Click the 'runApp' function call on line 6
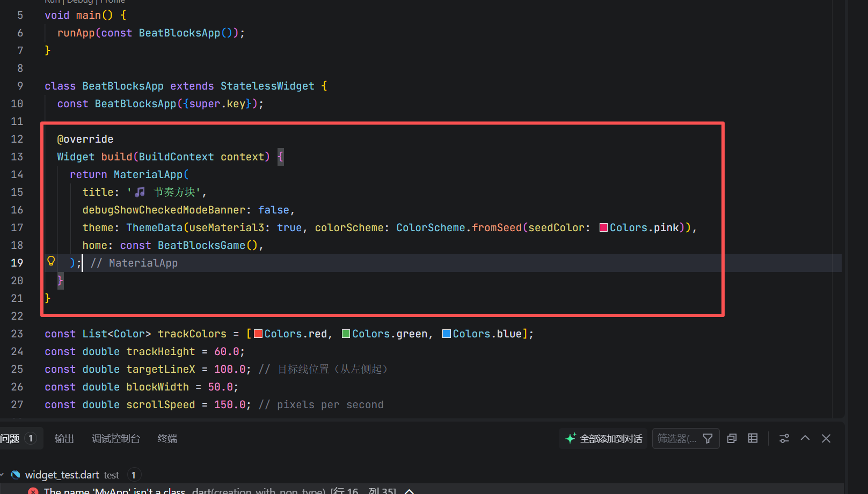 [x=76, y=33]
